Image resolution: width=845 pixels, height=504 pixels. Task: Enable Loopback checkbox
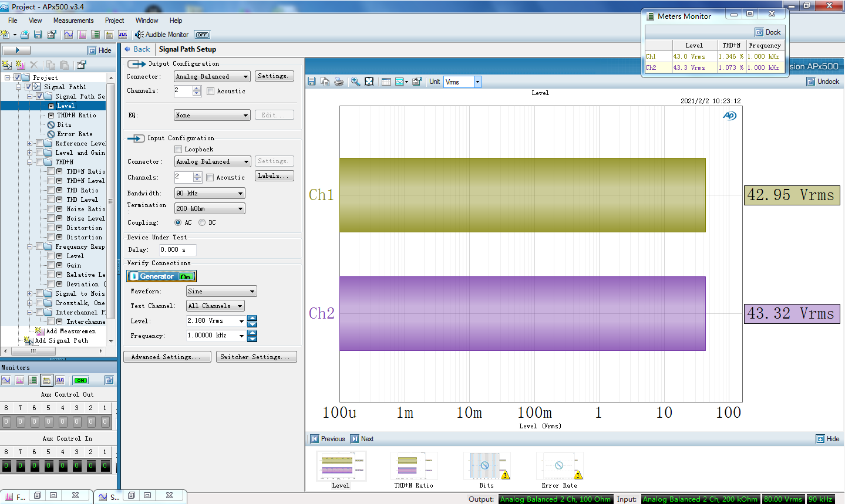[x=179, y=150]
